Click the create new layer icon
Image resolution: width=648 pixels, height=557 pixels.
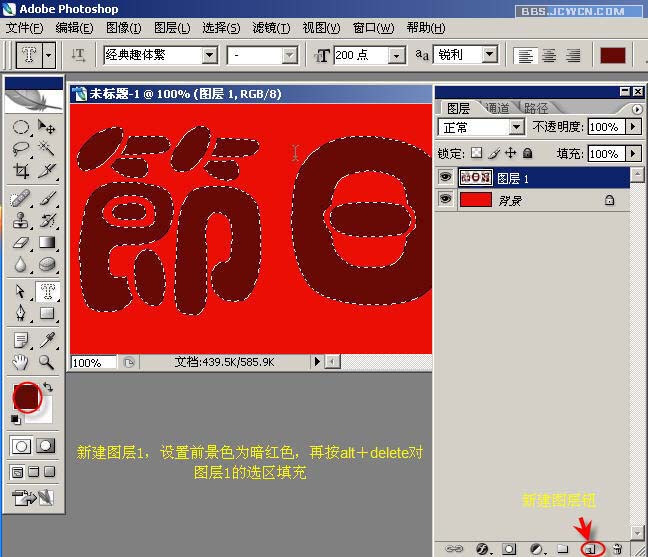click(x=590, y=548)
